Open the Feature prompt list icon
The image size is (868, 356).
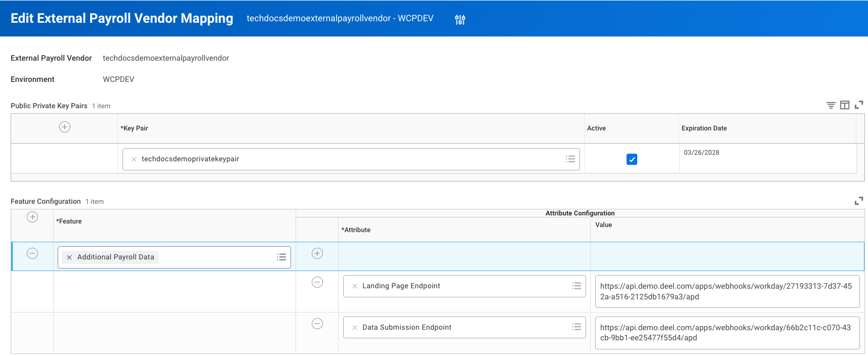tap(281, 257)
